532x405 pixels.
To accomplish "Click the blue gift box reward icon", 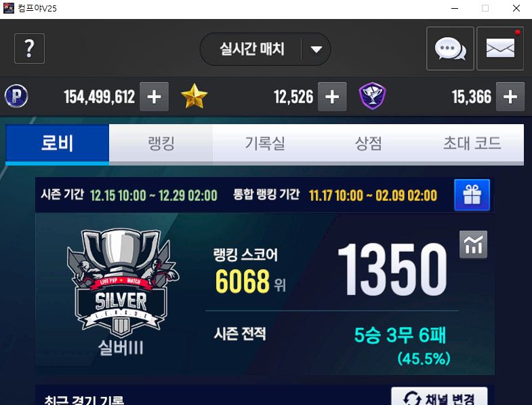I will coord(472,195).
